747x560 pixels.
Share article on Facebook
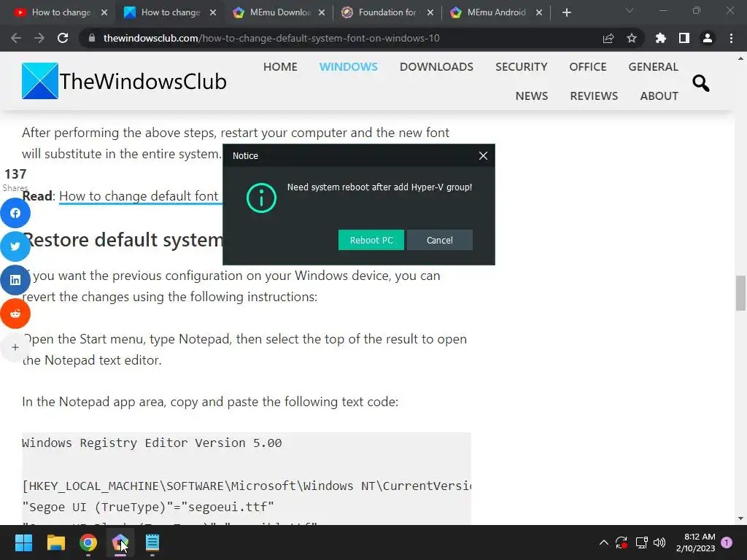(15, 213)
